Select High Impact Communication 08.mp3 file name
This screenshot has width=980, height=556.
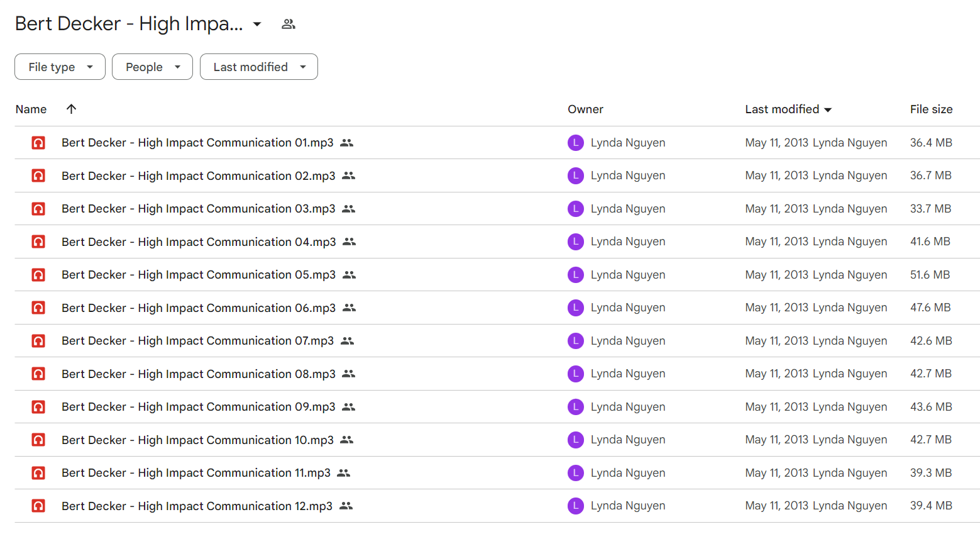pos(199,374)
